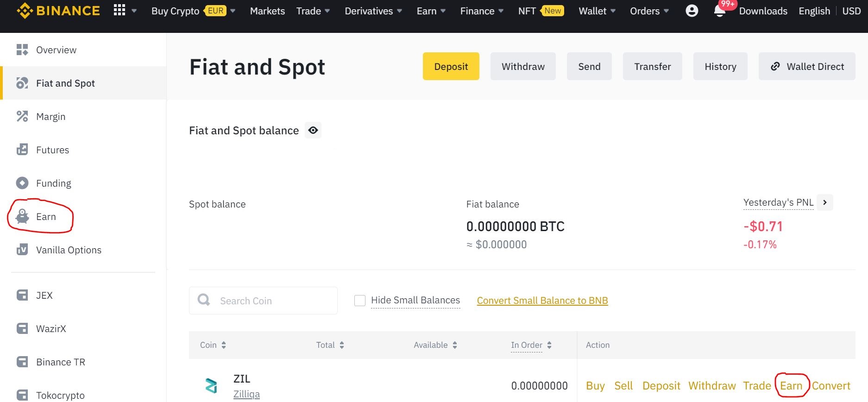
Task: Click the Withdraw header button
Action: pos(523,66)
